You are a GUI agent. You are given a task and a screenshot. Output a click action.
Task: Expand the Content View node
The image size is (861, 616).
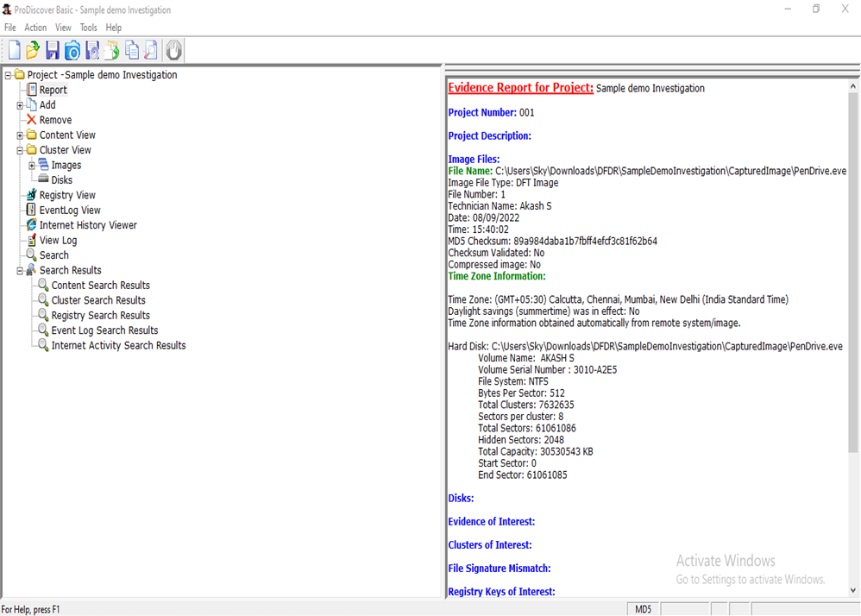coord(20,135)
